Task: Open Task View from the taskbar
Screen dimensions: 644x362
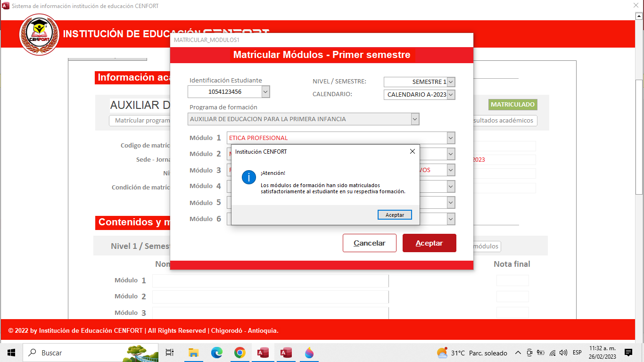Action: pos(170,353)
